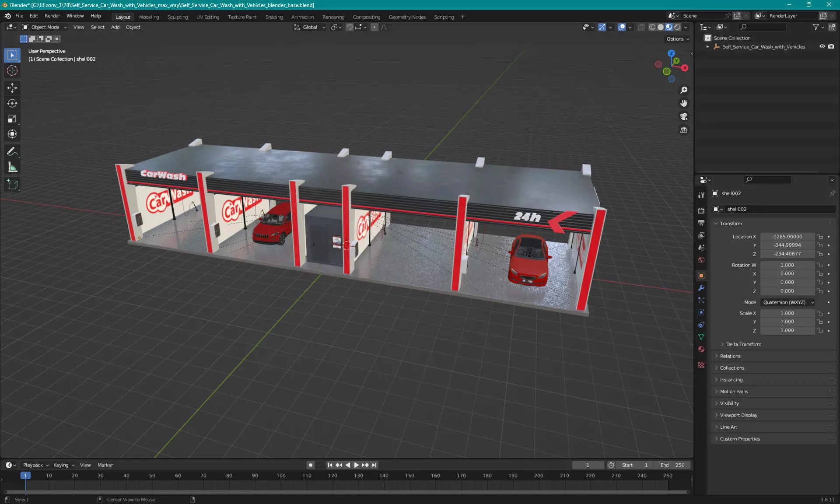The image size is (840, 504).
Task: Open the Scene properties tab
Action: tap(701, 247)
